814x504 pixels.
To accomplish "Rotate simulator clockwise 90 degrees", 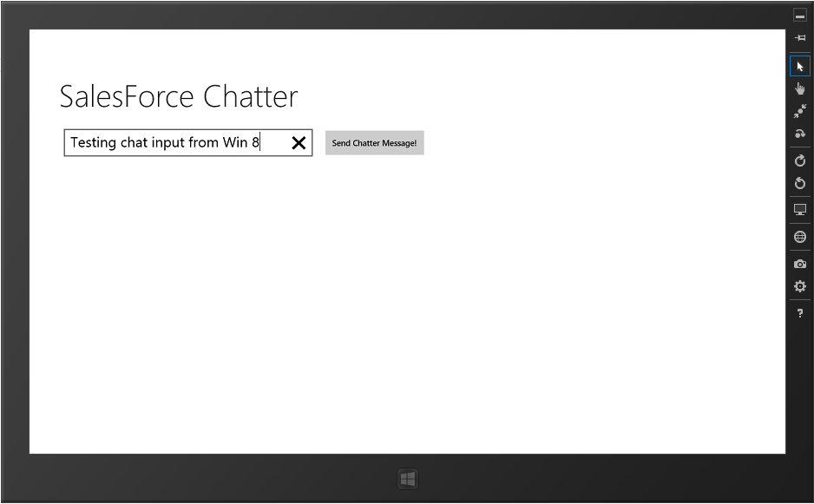I will coord(800,160).
